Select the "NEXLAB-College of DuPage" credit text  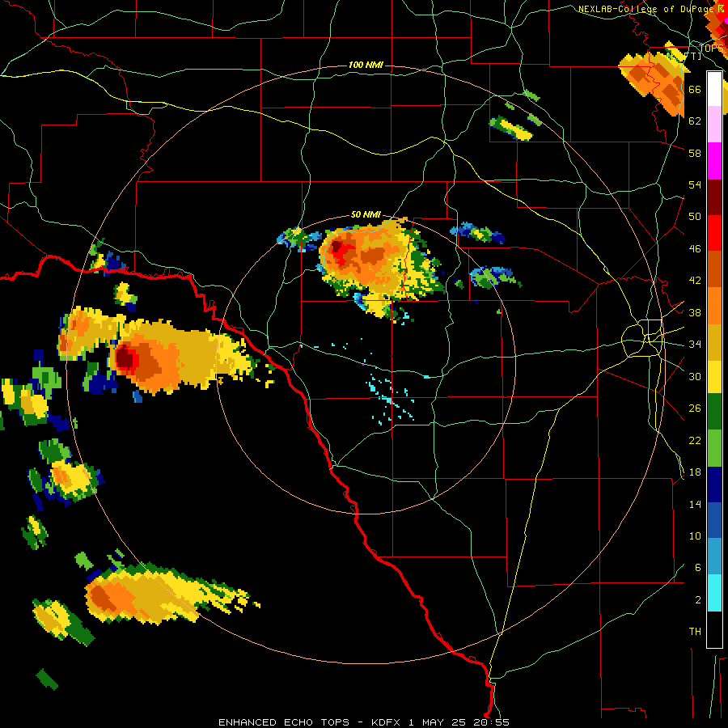pos(646,9)
